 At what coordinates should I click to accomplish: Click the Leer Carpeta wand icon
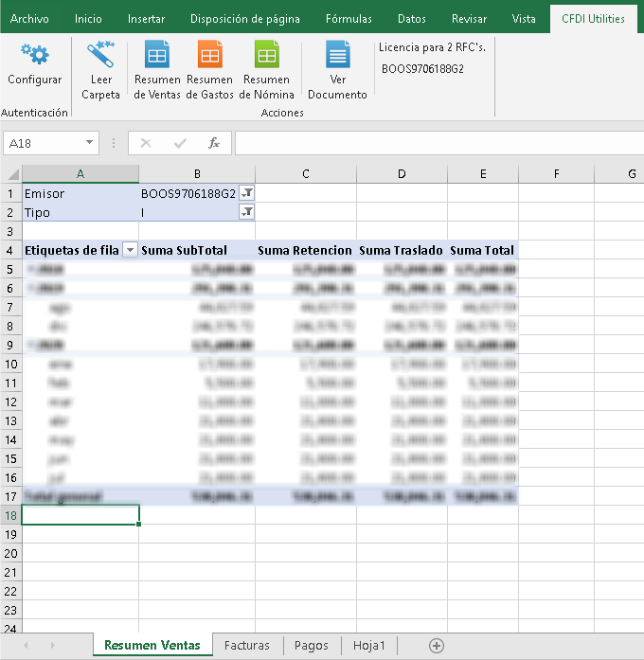pyautogui.click(x=100, y=55)
